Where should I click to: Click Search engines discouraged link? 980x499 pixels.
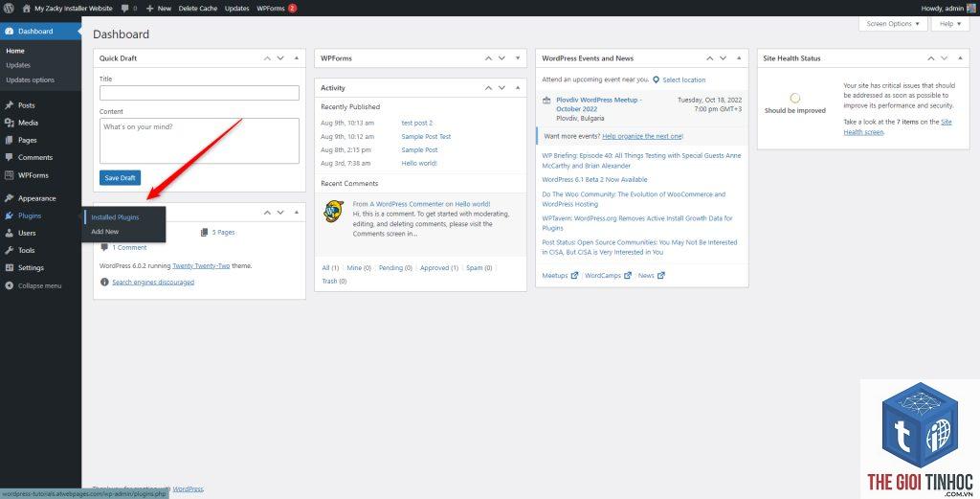click(x=153, y=282)
